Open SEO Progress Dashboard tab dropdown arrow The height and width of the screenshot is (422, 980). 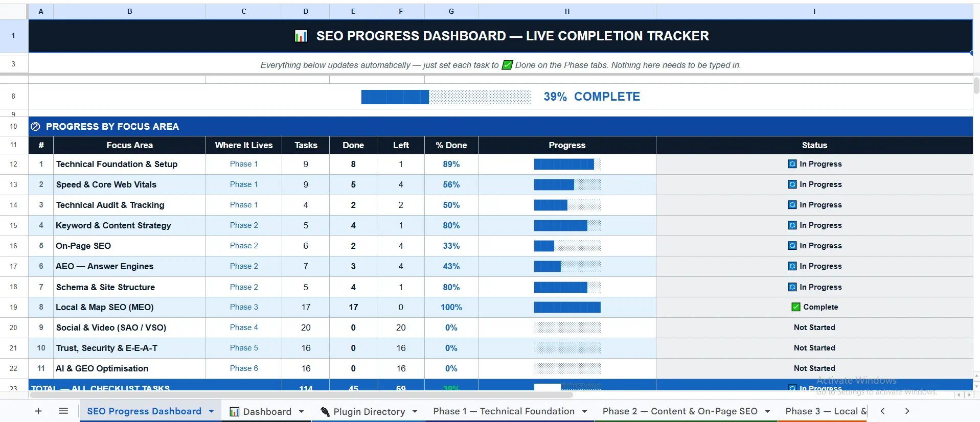[x=212, y=411]
